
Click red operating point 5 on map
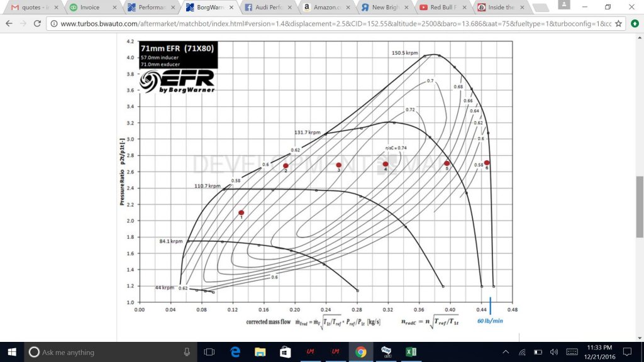coord(447,163)
